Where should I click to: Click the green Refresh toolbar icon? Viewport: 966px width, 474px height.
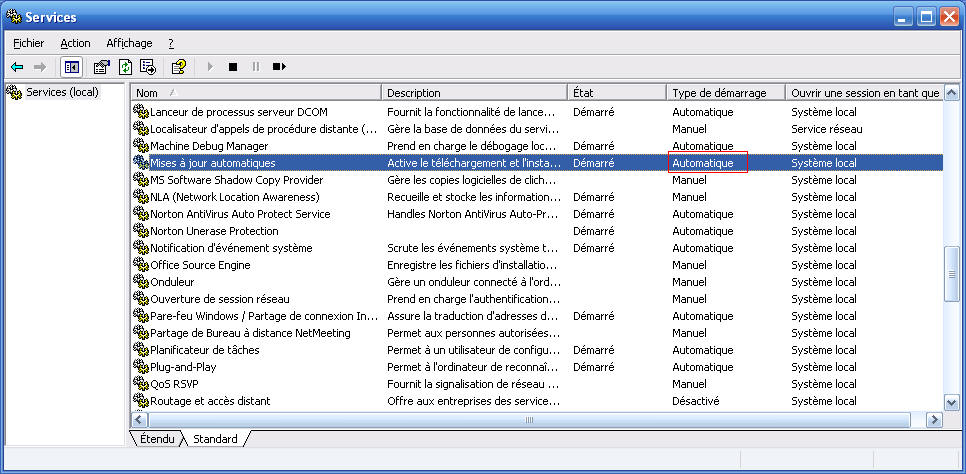(125, 67)
